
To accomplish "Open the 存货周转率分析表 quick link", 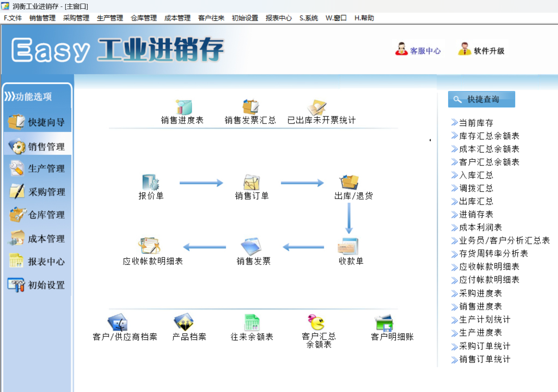I will click(x=490, y=253).
